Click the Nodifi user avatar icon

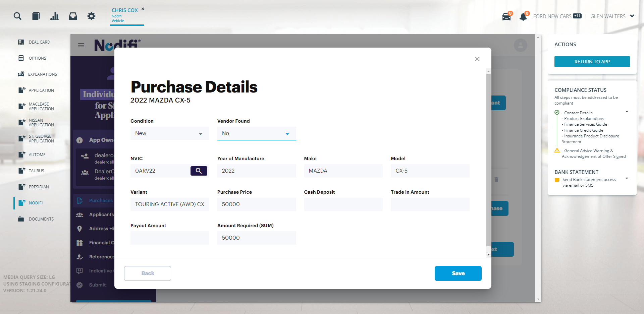(x=521, y=45)
